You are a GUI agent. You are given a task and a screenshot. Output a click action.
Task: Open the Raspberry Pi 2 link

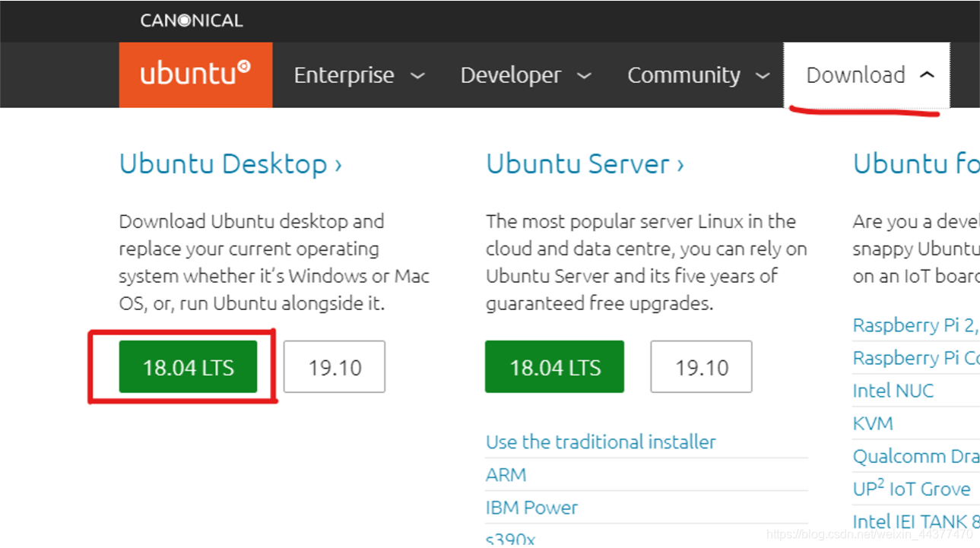click(916, 325)
